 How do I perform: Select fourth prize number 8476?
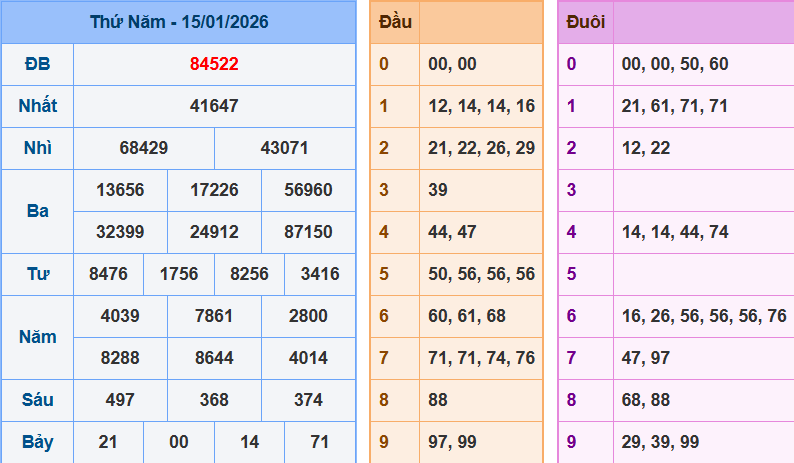[108, 274]
